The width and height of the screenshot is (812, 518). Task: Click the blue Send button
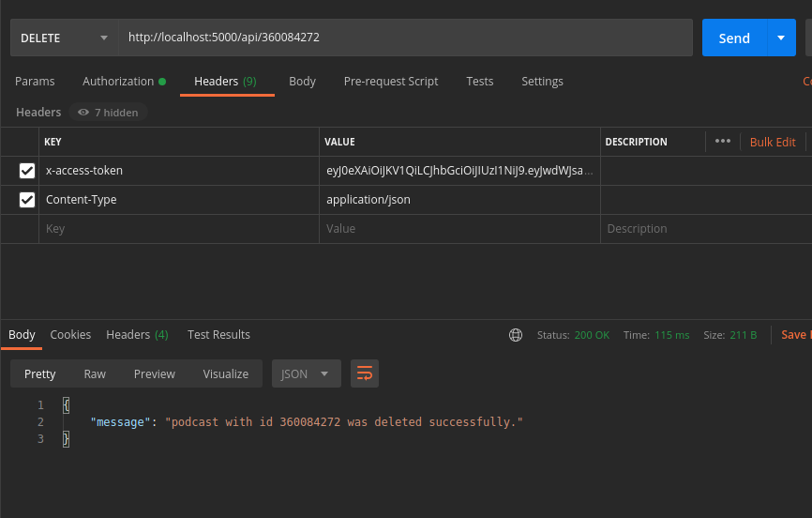734,38
